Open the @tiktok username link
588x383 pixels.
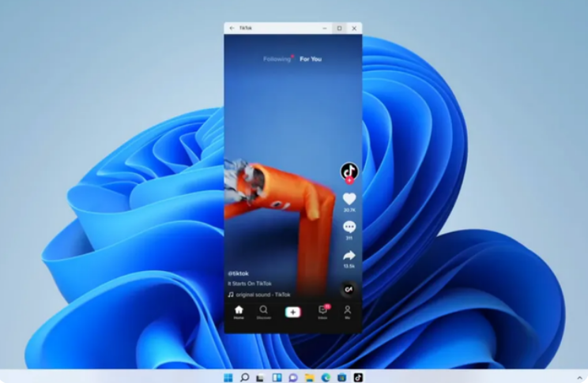pos(239,273)
